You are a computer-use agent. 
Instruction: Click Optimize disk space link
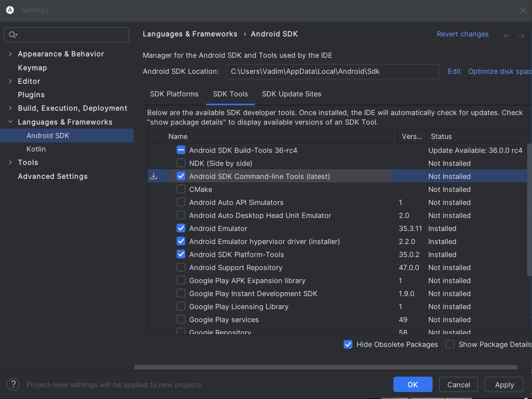[500, 71]
